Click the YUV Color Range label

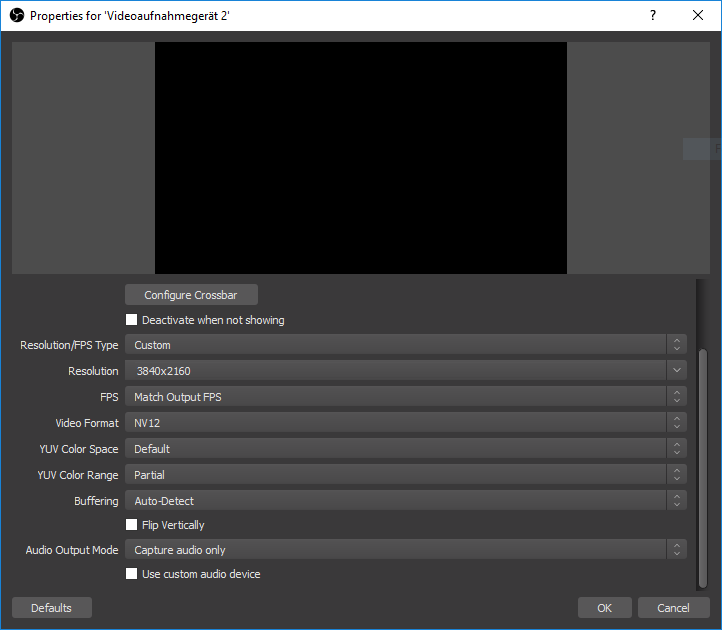pos(78,475)
